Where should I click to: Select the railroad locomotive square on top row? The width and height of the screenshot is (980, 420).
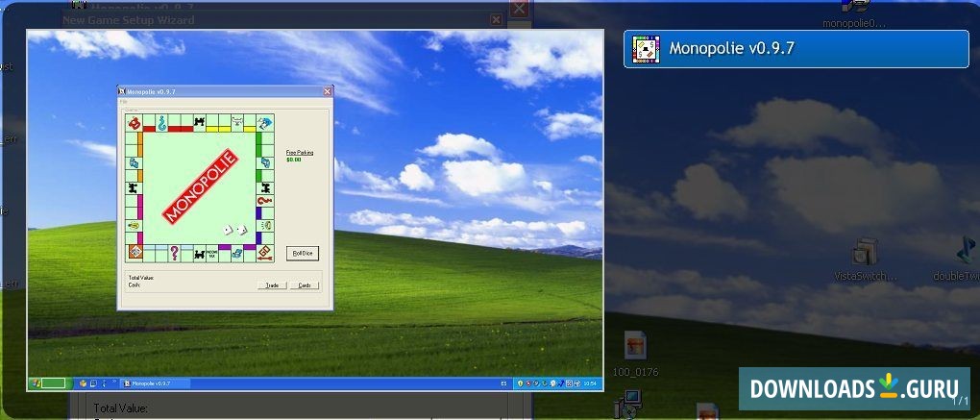200,122
